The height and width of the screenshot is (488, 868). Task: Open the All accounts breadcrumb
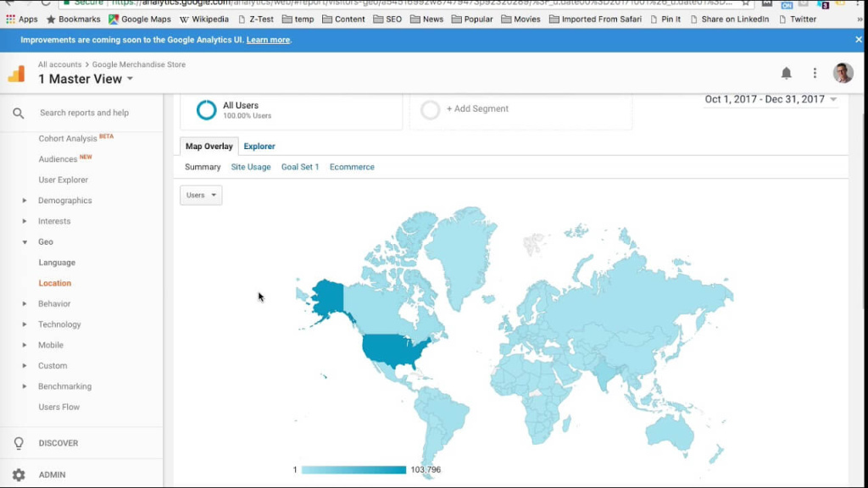click(60, 64)
